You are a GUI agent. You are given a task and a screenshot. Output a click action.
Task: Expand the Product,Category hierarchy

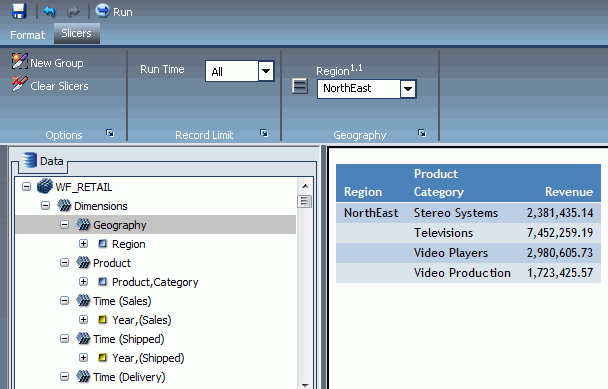pyautogui.click(x=83, y=282)
